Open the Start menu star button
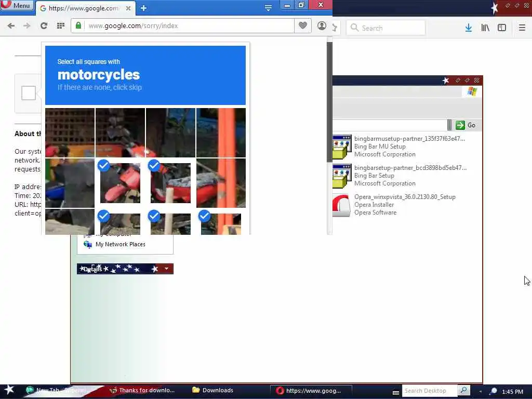The width and height of the screenshot is (532, 399). (9, 390)
